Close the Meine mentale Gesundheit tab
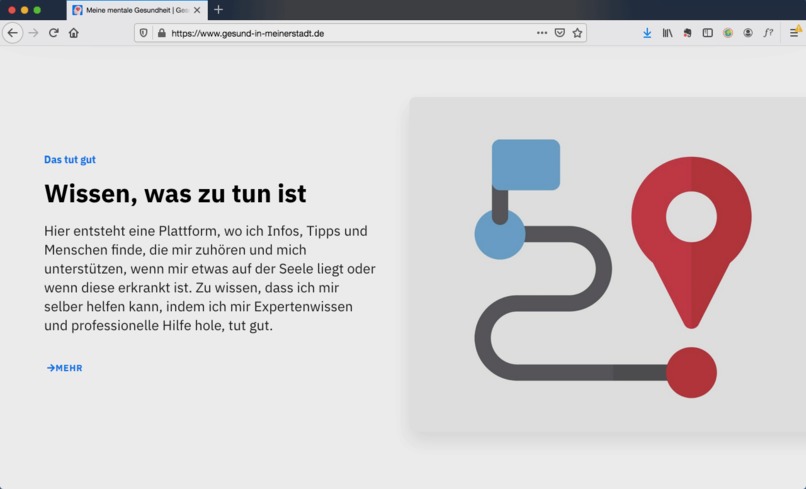 pyautogui.click(x=197, y=10)
